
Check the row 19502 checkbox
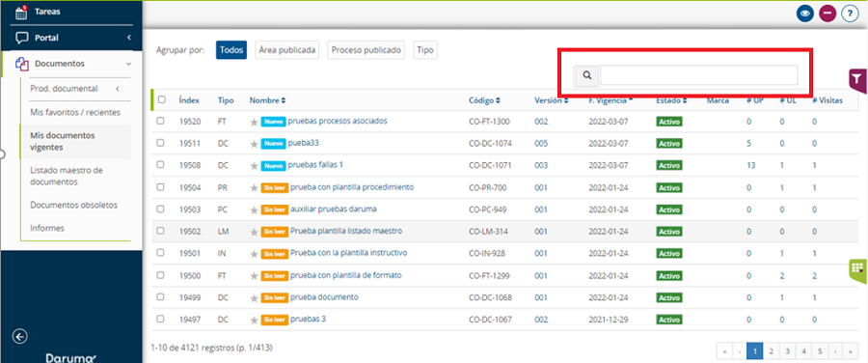[160, 231]
